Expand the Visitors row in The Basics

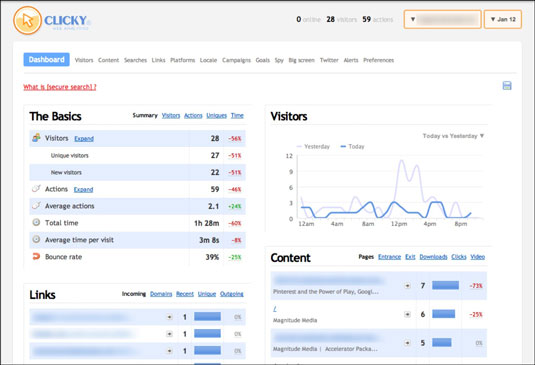coord(84,138)
